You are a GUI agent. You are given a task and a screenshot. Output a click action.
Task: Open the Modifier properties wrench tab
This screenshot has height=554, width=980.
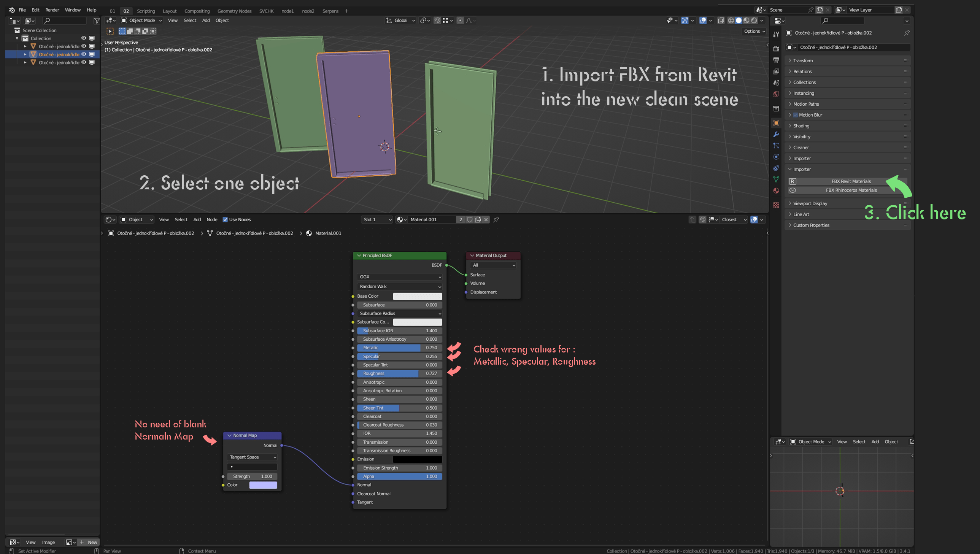click(x=776, y=134)
